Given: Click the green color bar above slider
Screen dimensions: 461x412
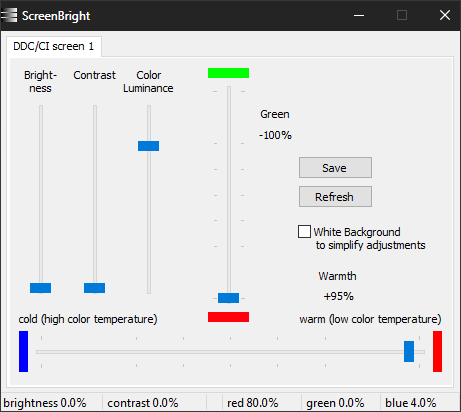Looking at the screenshot, I should tap(228, 73).
